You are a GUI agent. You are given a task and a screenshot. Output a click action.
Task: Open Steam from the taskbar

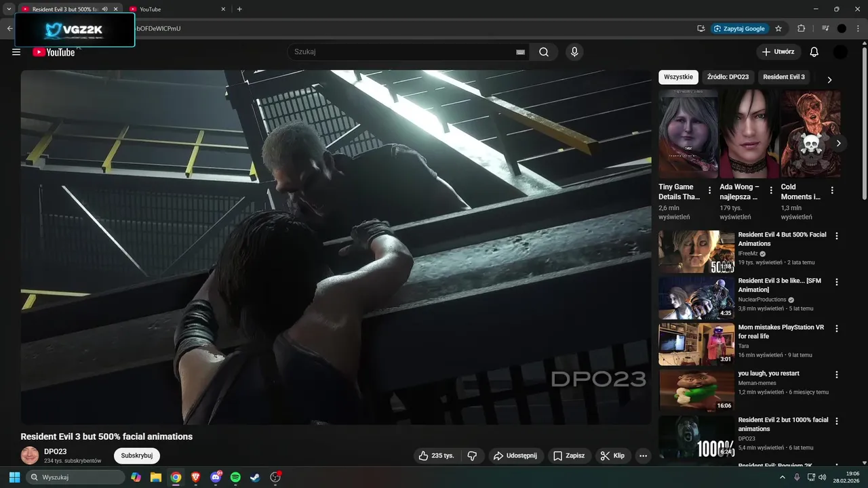coord(255,477)
